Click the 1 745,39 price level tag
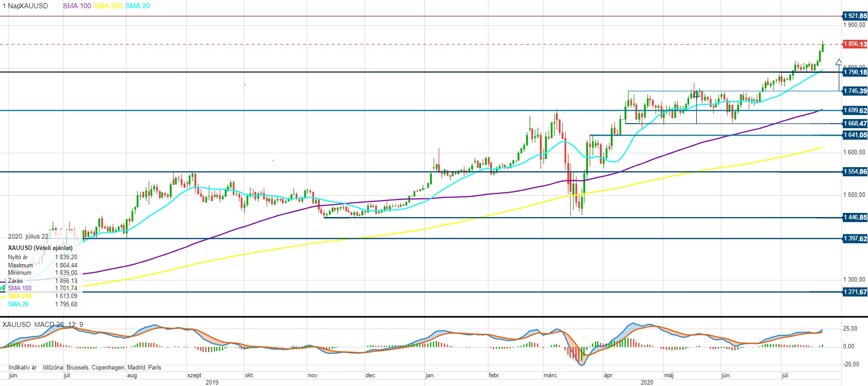 (855, 91)
